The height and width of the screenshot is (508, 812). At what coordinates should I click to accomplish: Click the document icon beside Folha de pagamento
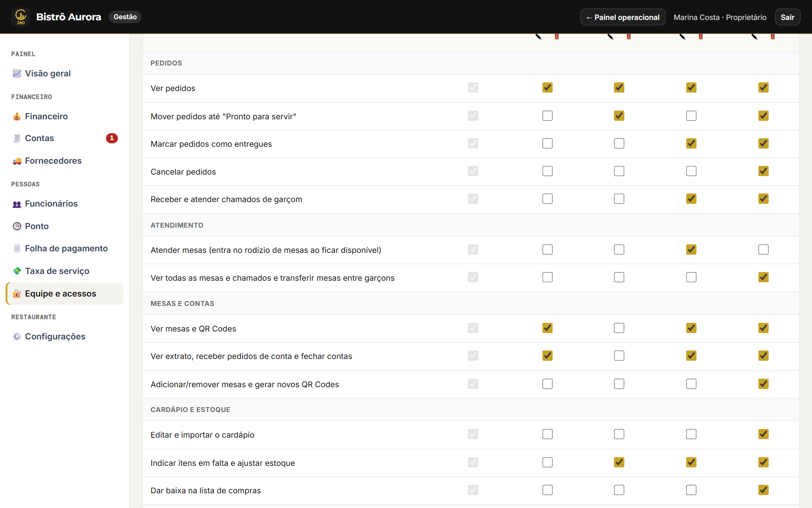(17, 248)
